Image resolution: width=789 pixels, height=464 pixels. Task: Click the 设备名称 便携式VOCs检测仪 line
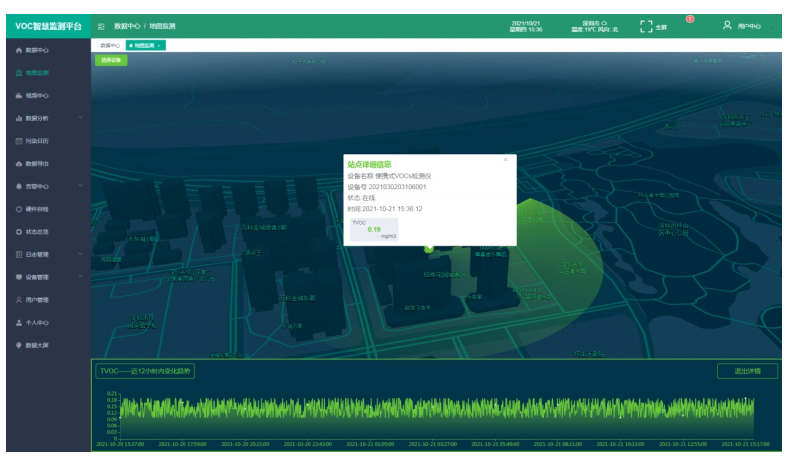pyautogui.click(x=389, y=176)
